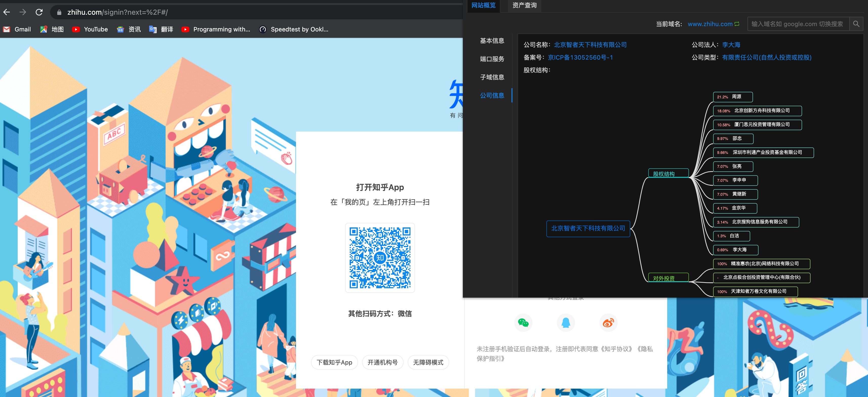868x397 pixels.
Task: Click the 下载知乎App button
Action: coord(334,362)
